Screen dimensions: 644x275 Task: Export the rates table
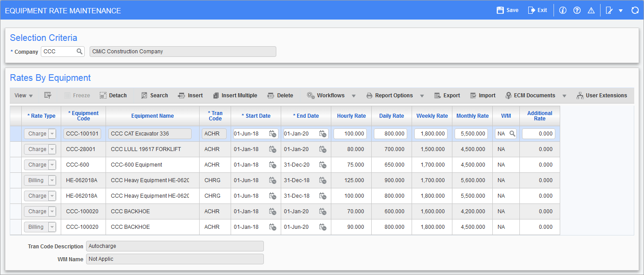[447, 96]
